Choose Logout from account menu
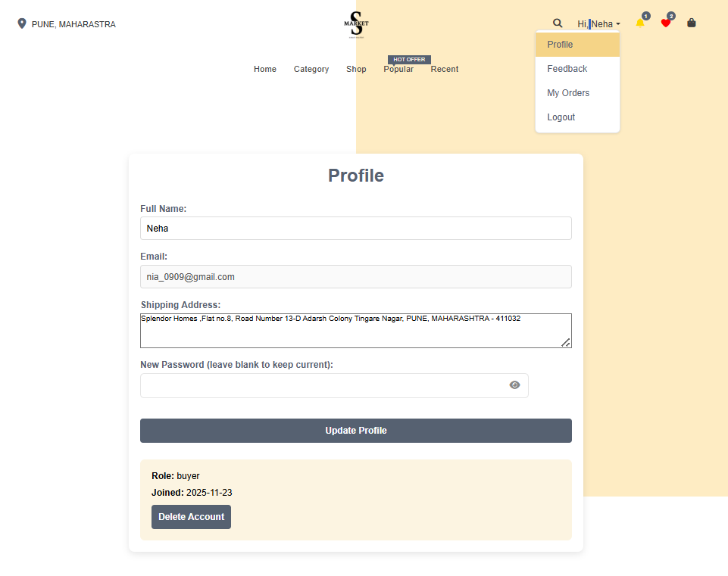Viewport: 728px width, 576px height. click(577, 117)
